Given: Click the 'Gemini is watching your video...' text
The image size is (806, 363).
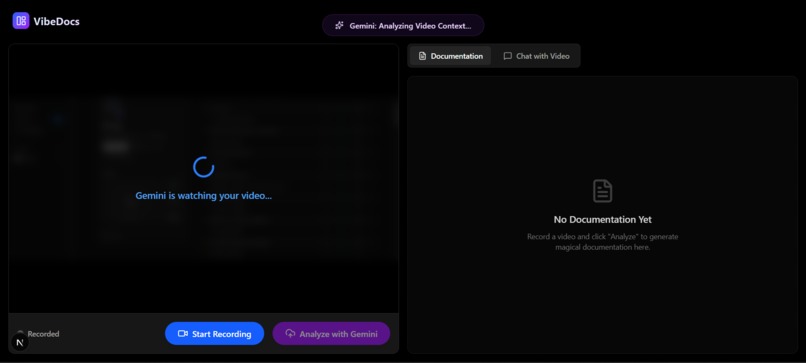Looking at the screenshot, I should tap(204, 196).
